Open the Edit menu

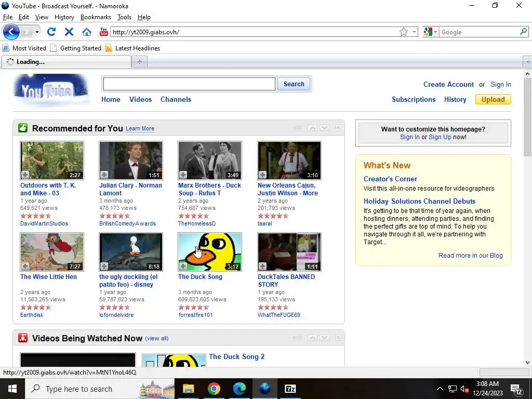click(x=24, y=17)
